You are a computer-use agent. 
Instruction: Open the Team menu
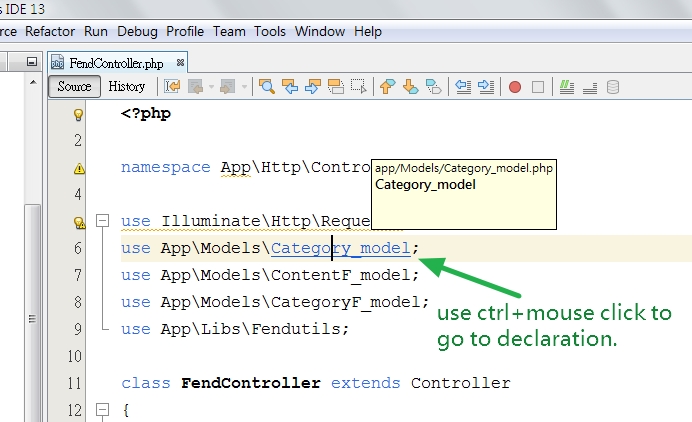point(229,31)
